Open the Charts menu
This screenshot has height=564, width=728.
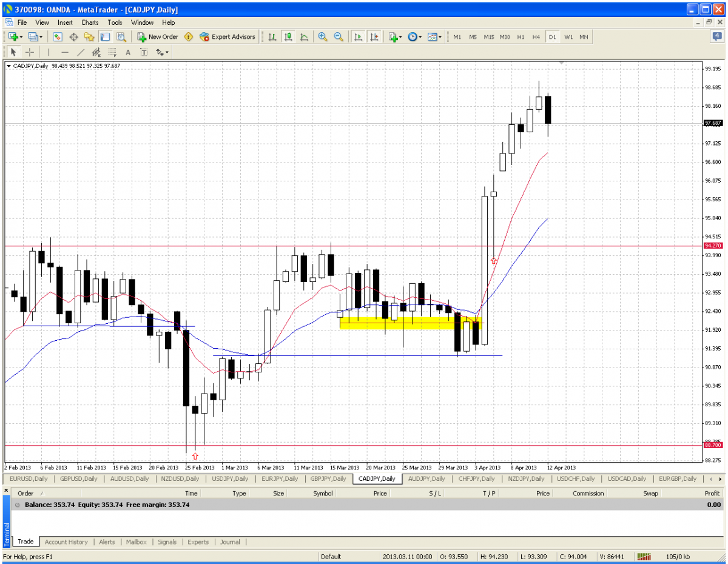point(90,22)
